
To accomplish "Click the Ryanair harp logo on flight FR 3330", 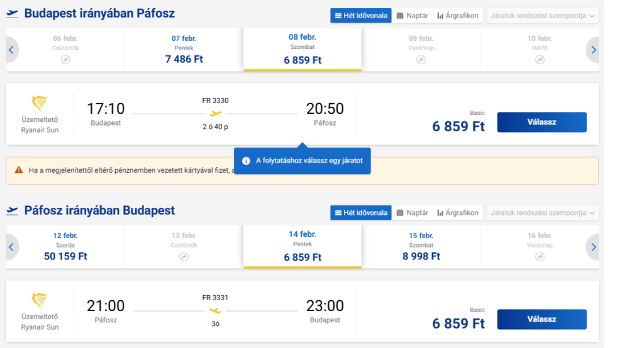I will (x=40, y=104).
